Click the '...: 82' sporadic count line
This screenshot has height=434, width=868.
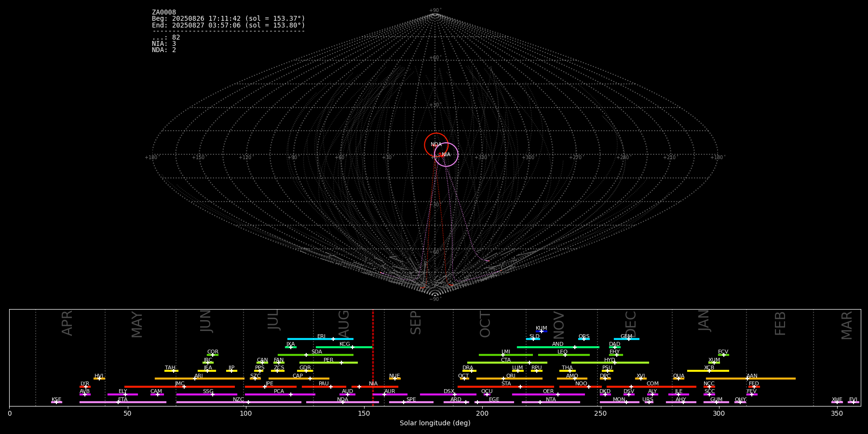166,38
